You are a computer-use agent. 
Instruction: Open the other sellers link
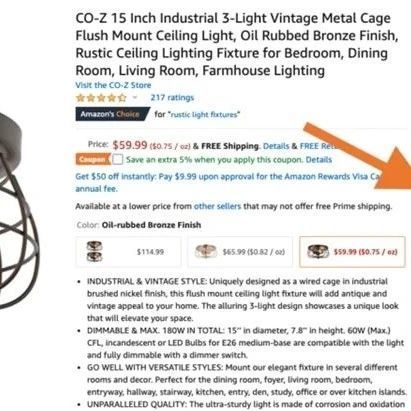point(217,206)
